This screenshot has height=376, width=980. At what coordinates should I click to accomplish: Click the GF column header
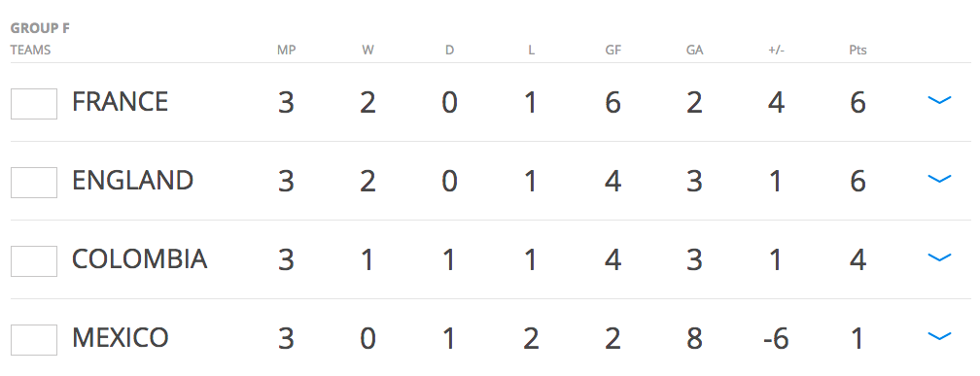tap(613, 50)
